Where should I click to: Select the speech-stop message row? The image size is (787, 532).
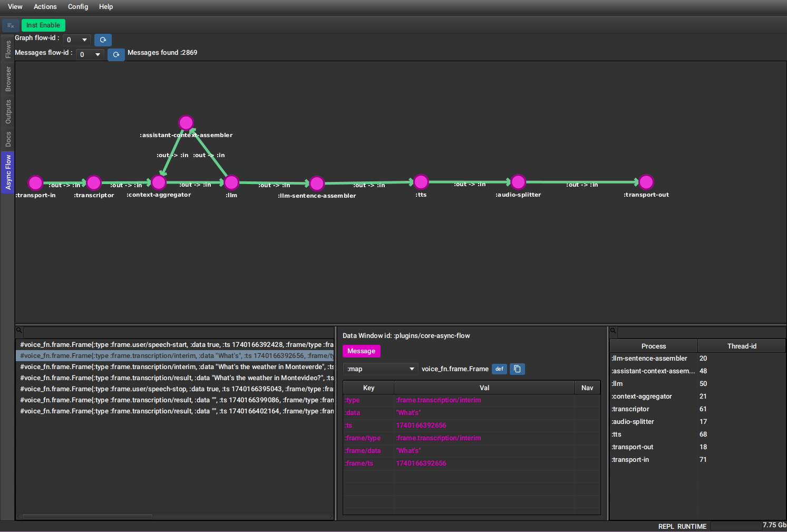pos(175,389)
